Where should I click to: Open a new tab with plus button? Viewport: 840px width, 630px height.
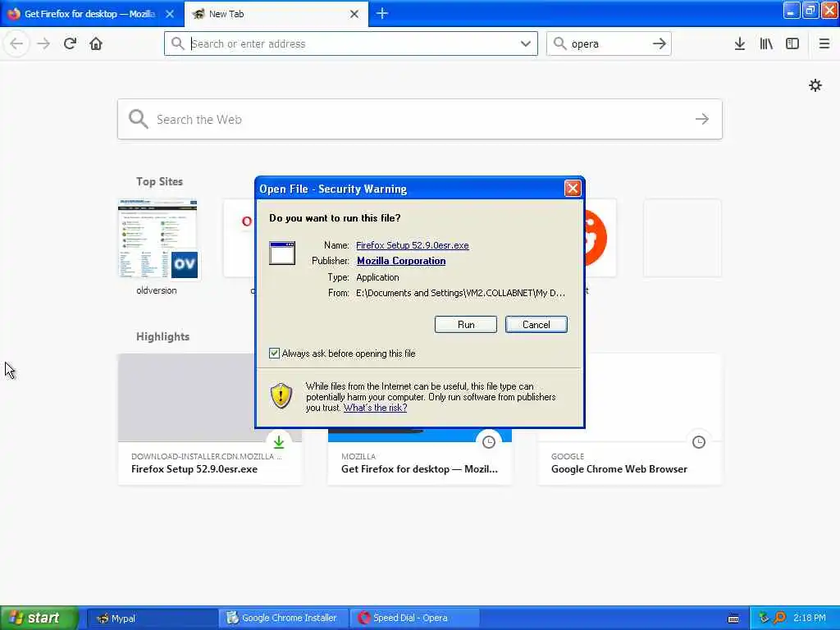click(382, 13)
